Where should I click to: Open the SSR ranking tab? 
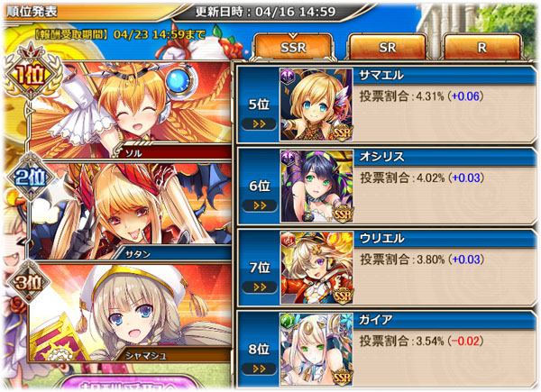(293, 47)
